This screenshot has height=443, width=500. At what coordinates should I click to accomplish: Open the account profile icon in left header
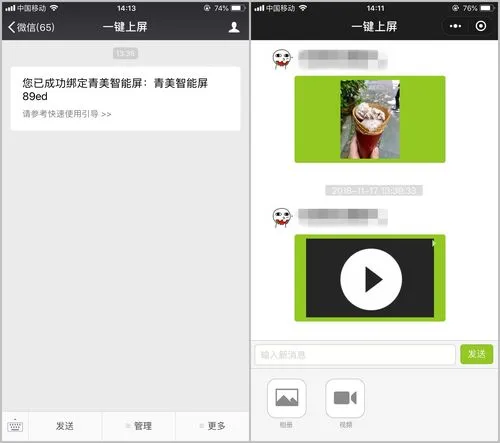pyautogui.click(x=234, y=27)
